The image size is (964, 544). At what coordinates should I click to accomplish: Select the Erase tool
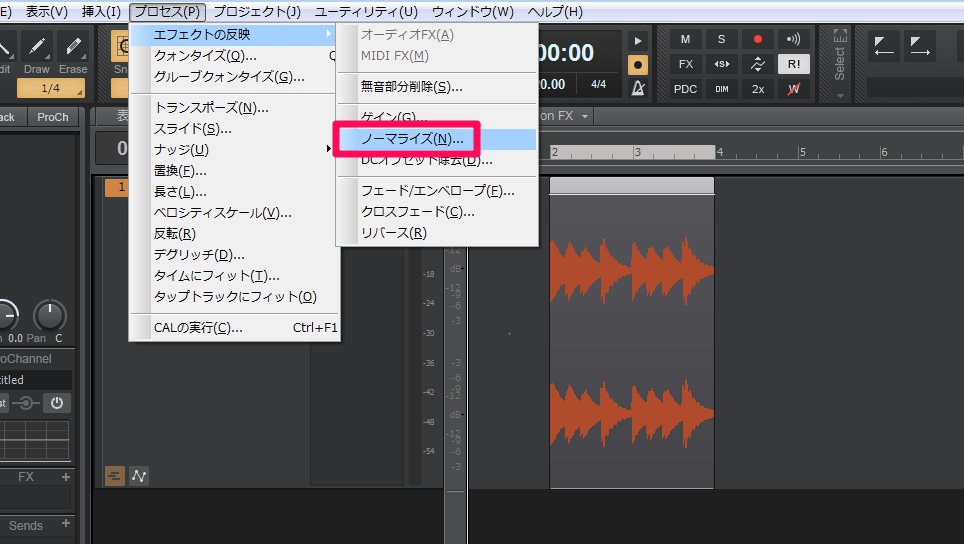(x=72, y=52)
